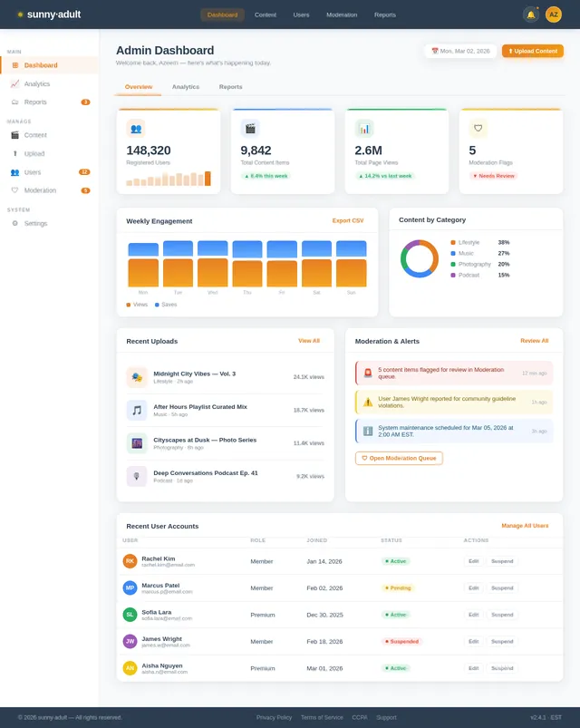Click the Saves legend item under Weekly Engagement
Viewport: 580px width, 728px height.
point(166,305)
